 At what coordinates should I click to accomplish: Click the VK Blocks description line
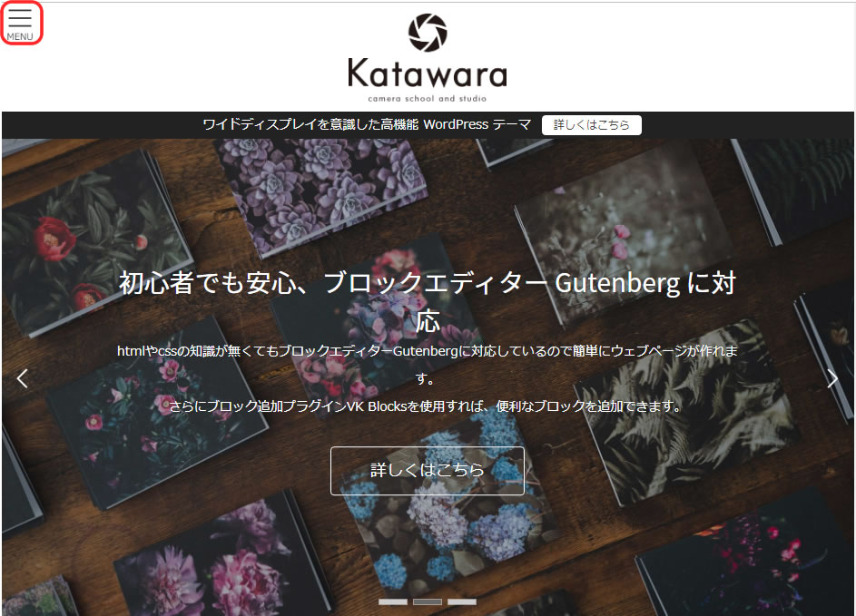[x=425, y=406]
